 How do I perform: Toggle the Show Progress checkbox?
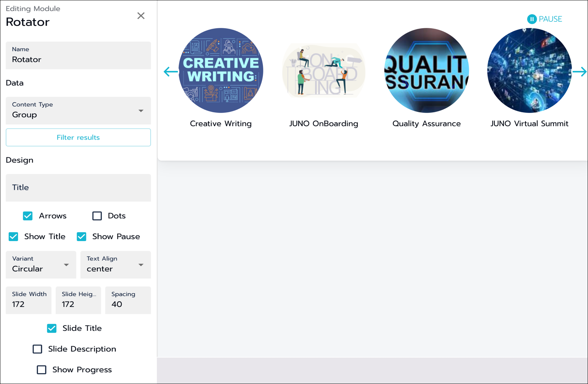point(41,370)
